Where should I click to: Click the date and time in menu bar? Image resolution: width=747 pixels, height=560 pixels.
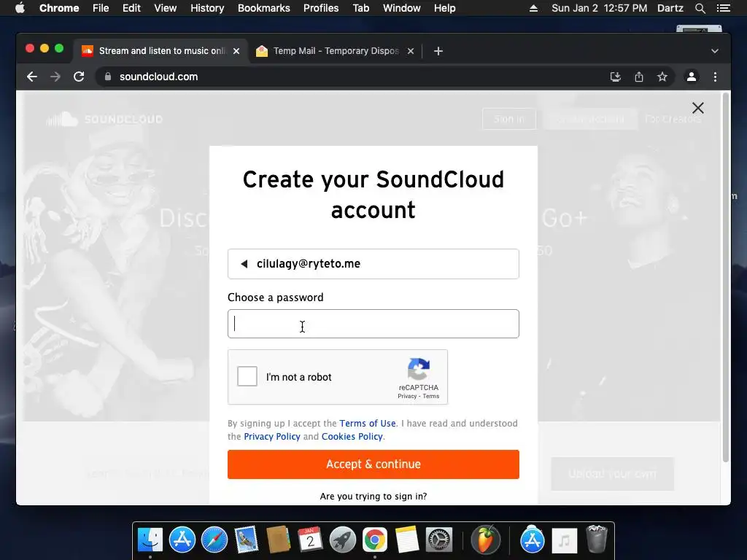coord(600,8)
